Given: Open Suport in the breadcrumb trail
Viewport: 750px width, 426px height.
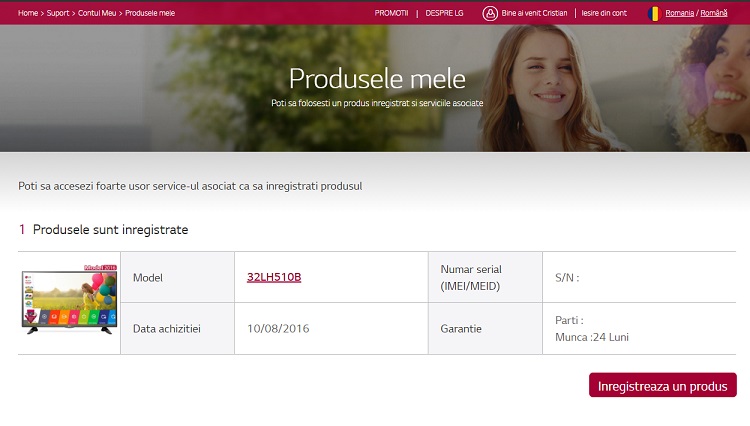Looking at the screenshot, I should [x=60, y=13].
